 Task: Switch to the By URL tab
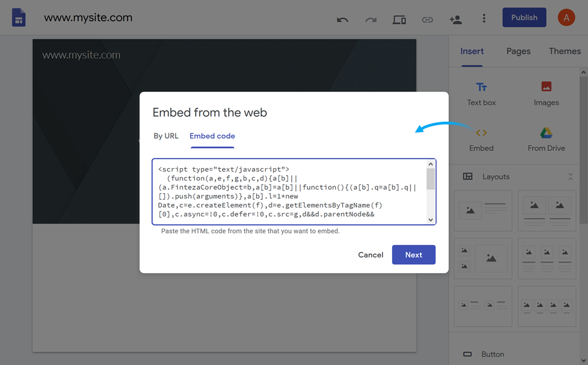[x=166, y=136]
